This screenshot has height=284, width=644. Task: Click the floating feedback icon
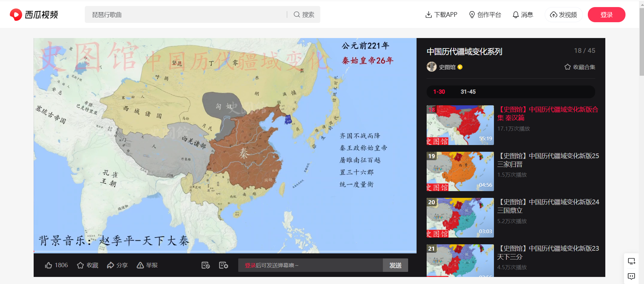tap(631, 276)
